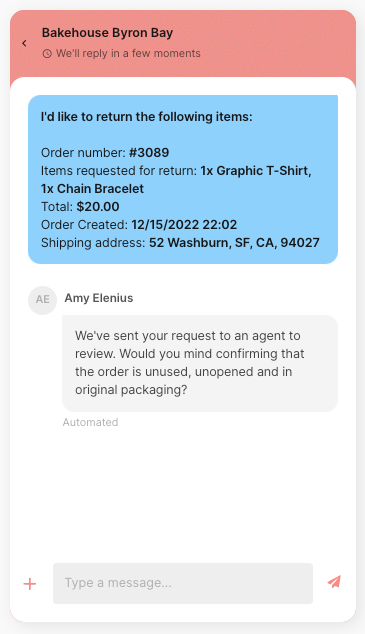Screen dimensions: 365x634
Task: Click the shipping address 52 Washburn text
Action: [234, 243]
